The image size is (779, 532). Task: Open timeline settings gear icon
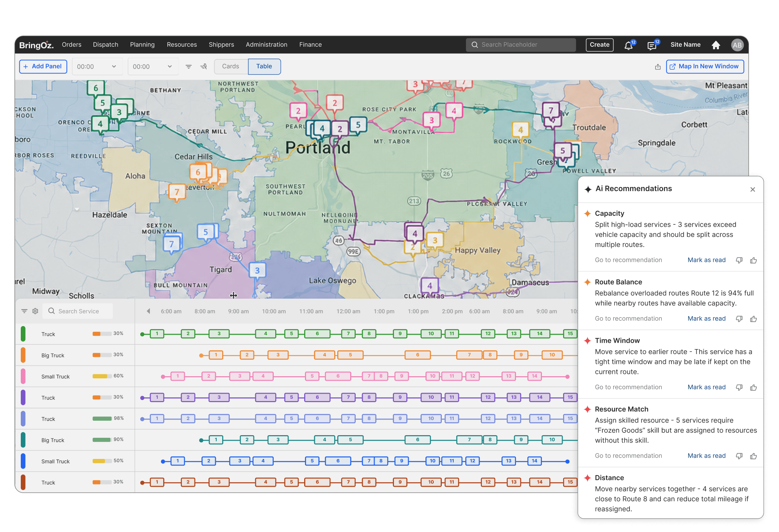pyautogui.click(x=35, y=311)
